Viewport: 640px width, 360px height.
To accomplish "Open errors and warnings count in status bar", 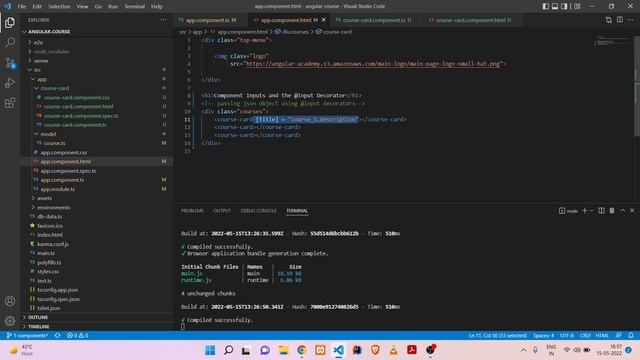I will tap(78, 336).
